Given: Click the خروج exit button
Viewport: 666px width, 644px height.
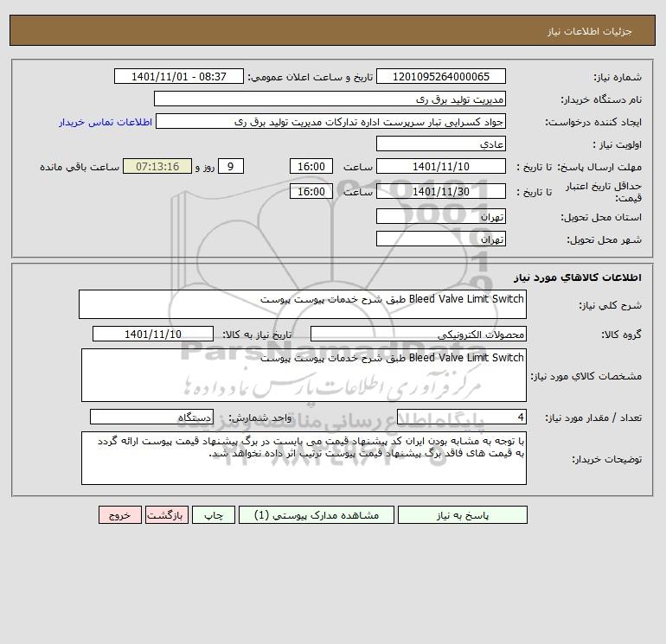Looking at the screenshot, I should [x=119, y=515].
